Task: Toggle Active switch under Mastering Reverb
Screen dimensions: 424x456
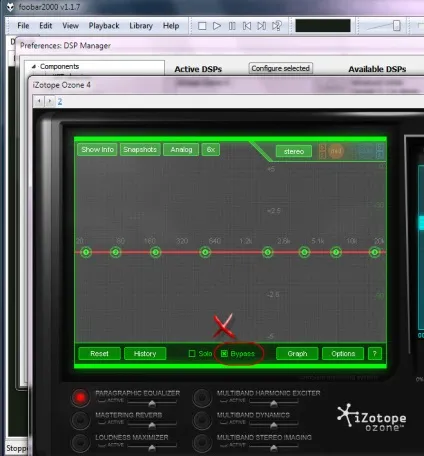Action: pos(111,422)
